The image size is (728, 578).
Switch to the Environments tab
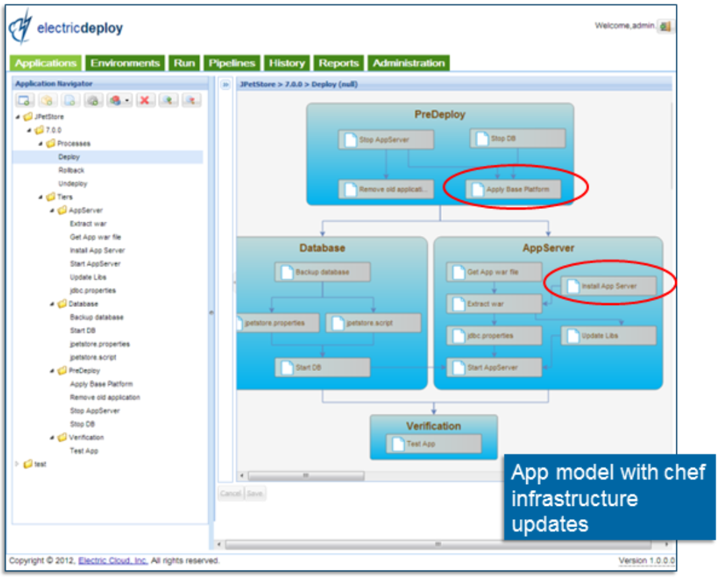(x=125, y=63)
